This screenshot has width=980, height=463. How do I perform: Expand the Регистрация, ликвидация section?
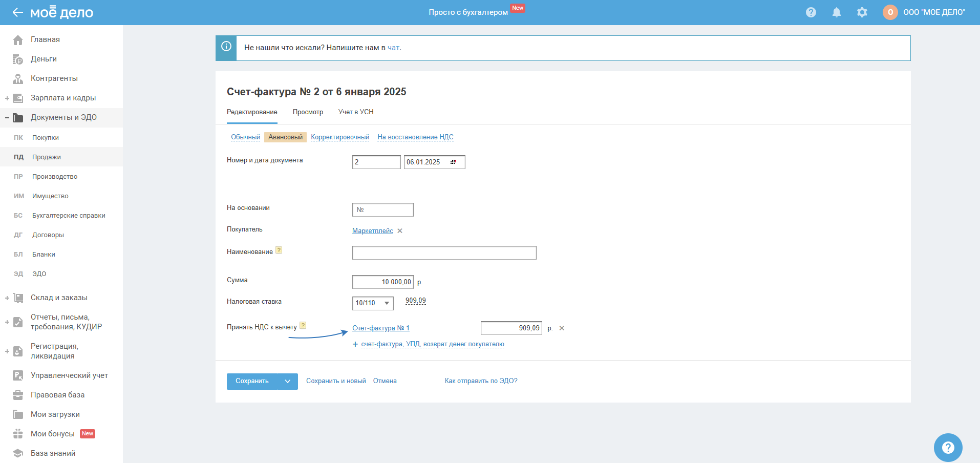(7, 351)
